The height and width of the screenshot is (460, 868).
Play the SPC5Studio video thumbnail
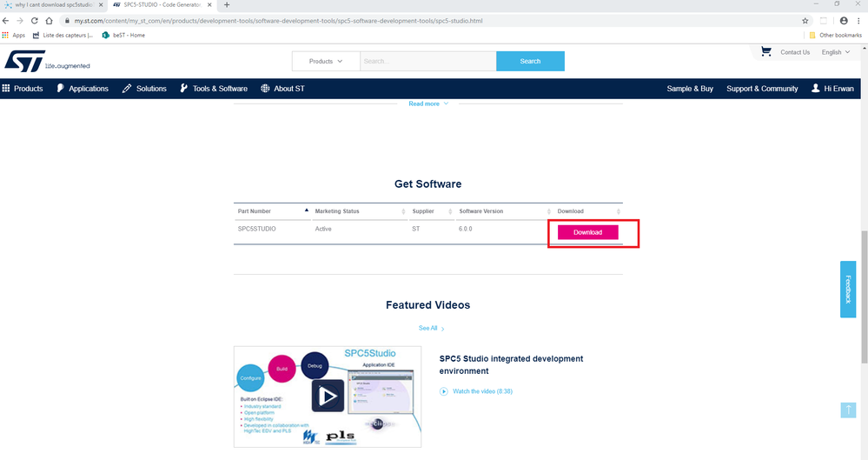[x=328, y=397]
